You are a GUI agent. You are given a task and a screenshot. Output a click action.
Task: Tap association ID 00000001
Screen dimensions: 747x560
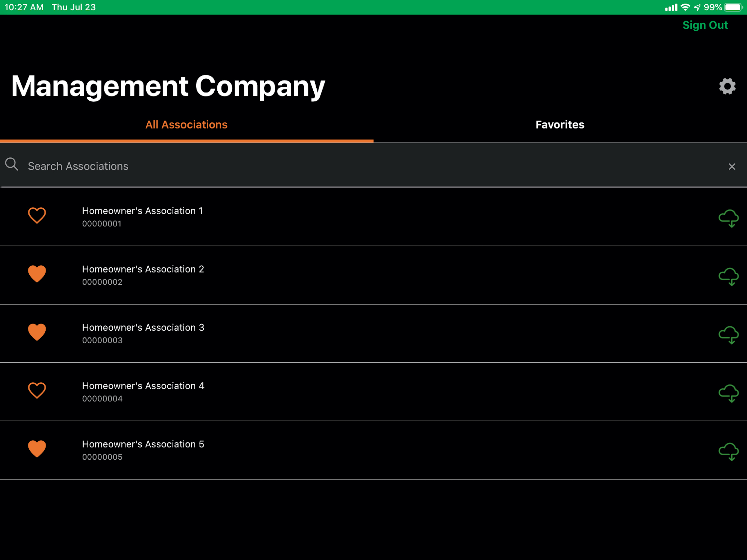click(102, 224)
